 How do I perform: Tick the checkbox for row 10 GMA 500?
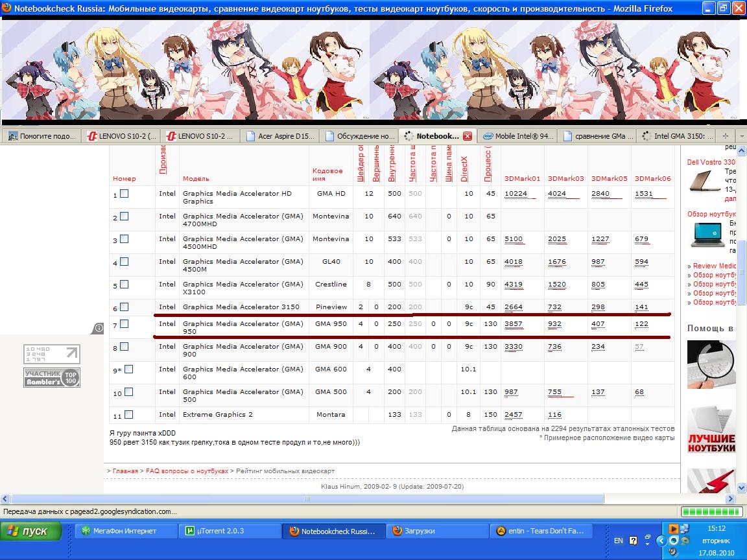coord(128,392)
